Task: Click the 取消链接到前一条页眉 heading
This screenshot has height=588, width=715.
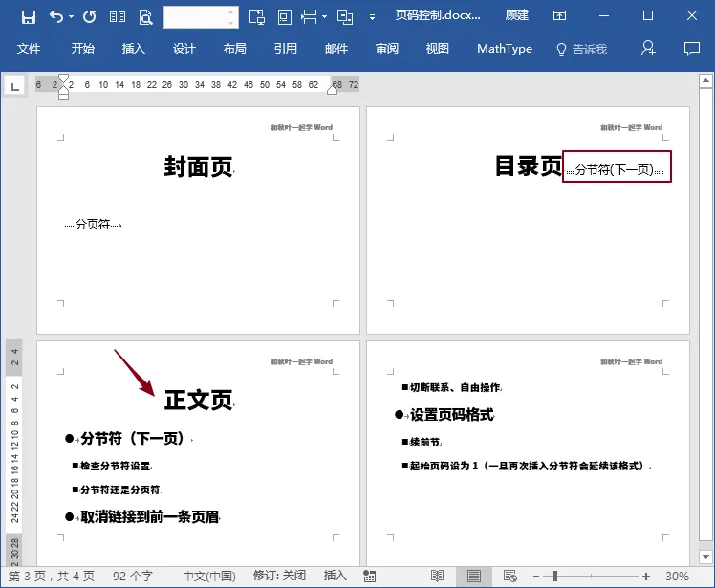Action: pyautogui.click(x=142, y=517)
